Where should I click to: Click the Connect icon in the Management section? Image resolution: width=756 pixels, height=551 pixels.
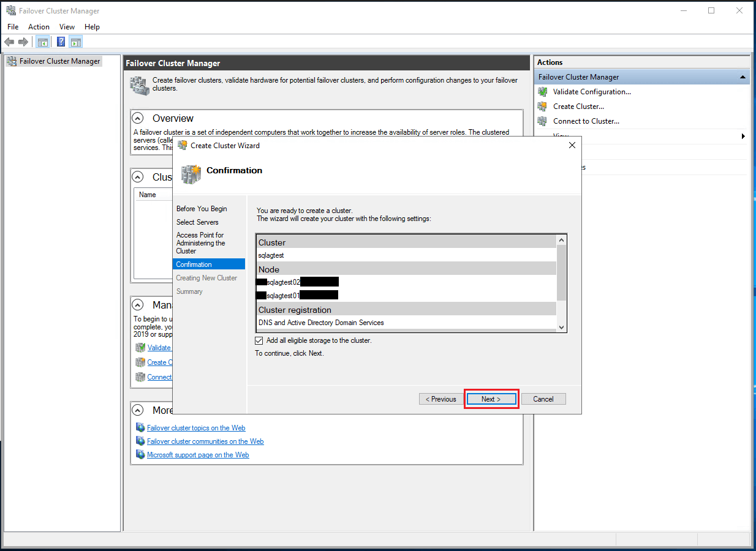(140, 377)
